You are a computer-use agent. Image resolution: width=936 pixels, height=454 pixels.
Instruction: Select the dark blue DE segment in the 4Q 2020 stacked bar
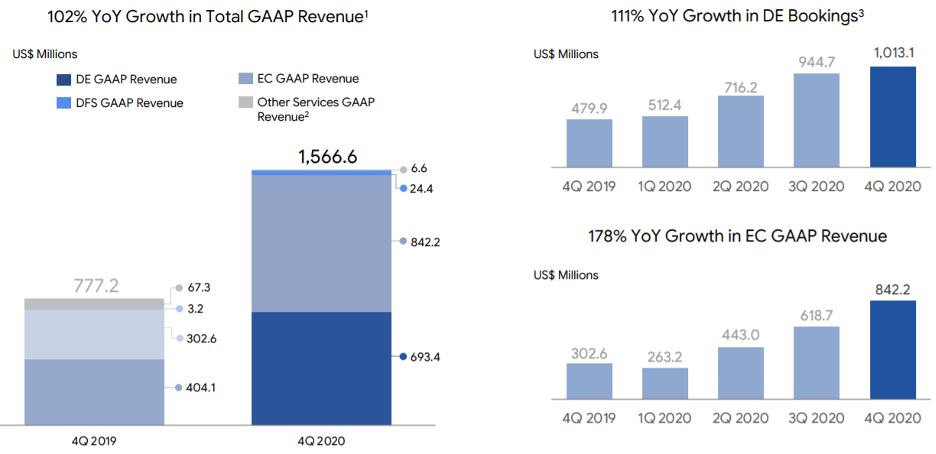[x=320, y=368]
